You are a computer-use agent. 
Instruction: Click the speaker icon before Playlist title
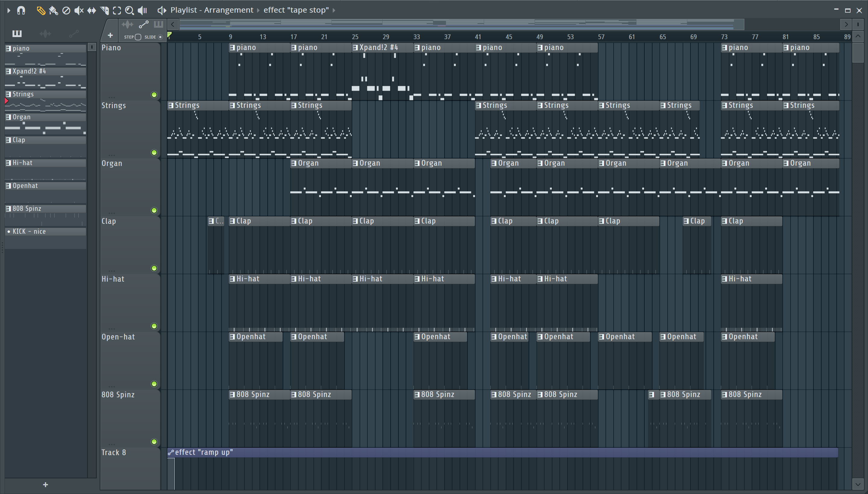(x=162, y=11)
